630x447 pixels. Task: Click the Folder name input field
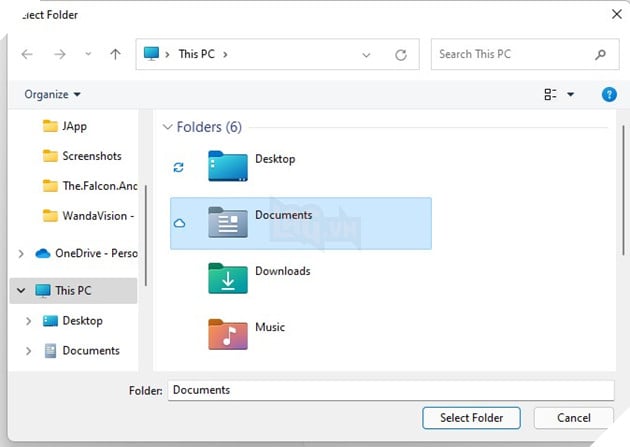(x=391, y=390)
